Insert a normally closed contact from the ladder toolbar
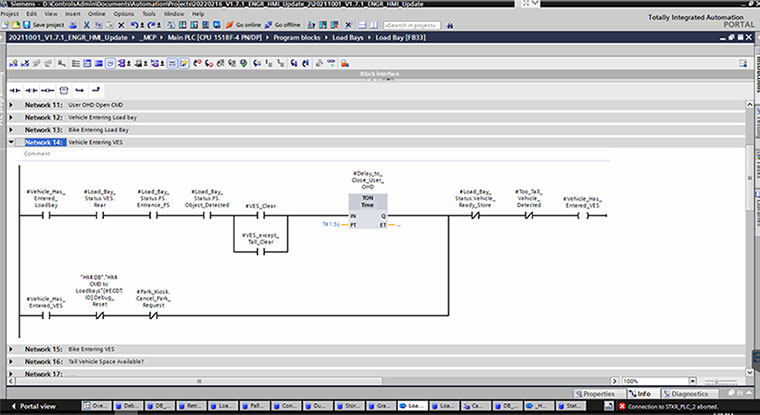The height and width of the screenshot is (415, 760). (31, 89)
